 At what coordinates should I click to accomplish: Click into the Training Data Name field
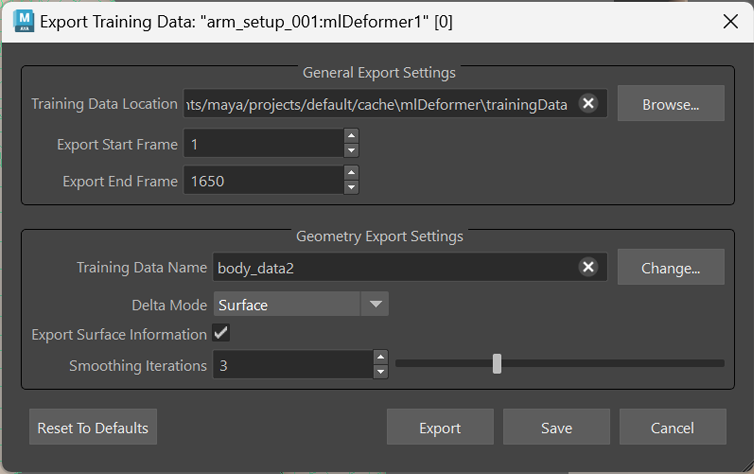390,267
